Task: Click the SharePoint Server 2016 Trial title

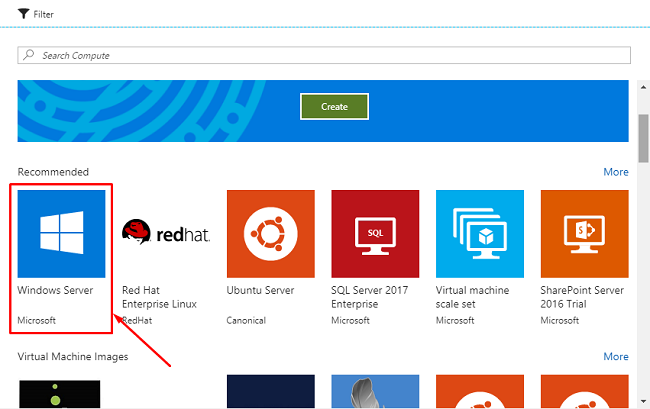Action: 582,297
